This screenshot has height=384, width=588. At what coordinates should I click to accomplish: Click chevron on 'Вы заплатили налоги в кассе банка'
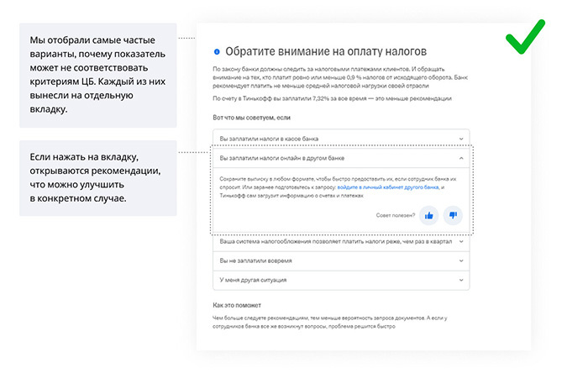pyautogui.click(x=460, y=138)
